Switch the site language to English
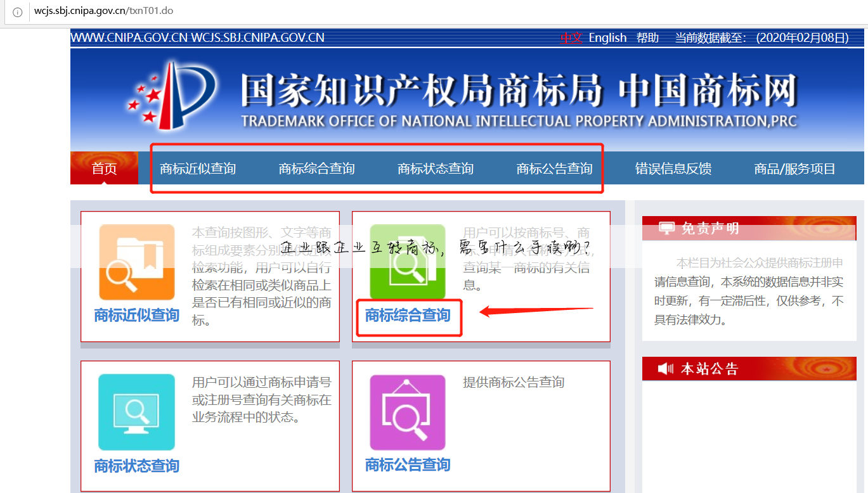 click(607, 37)
